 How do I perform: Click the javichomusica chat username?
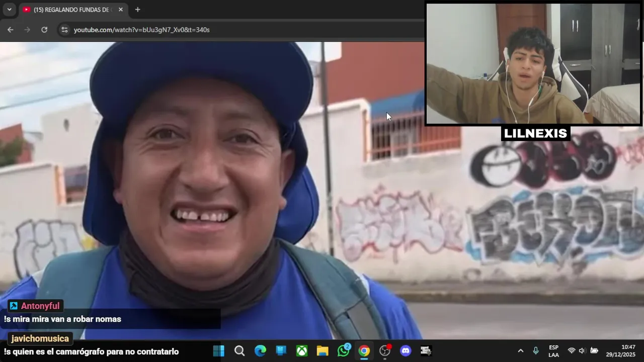(40, 338)
